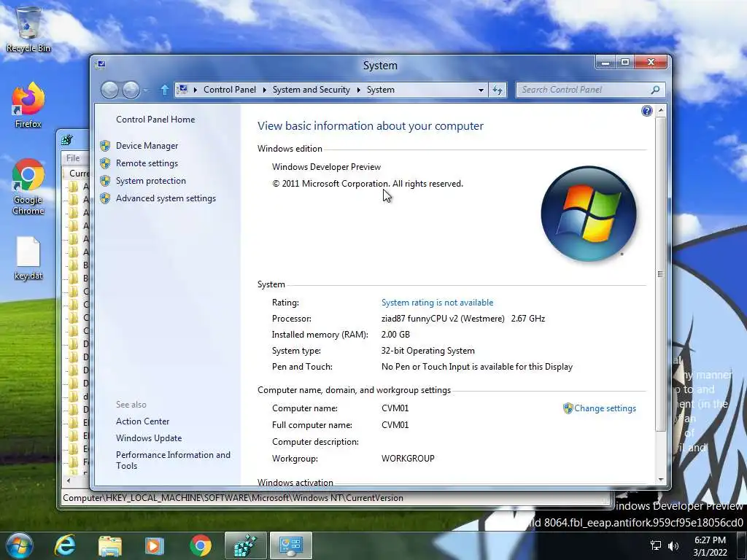Open Action Center link
The width and height of the screenshot is (747, 560).
coord(142,421)
